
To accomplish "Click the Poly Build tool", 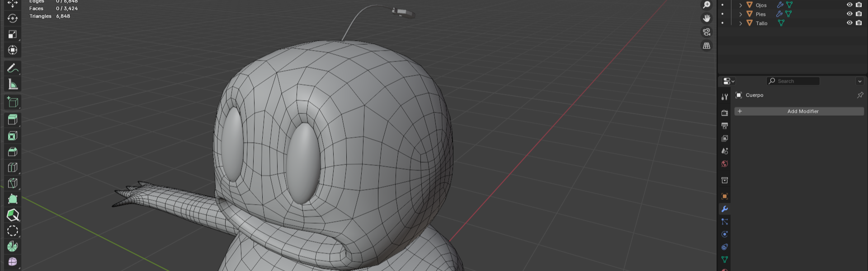I will (x=13, y=199).
